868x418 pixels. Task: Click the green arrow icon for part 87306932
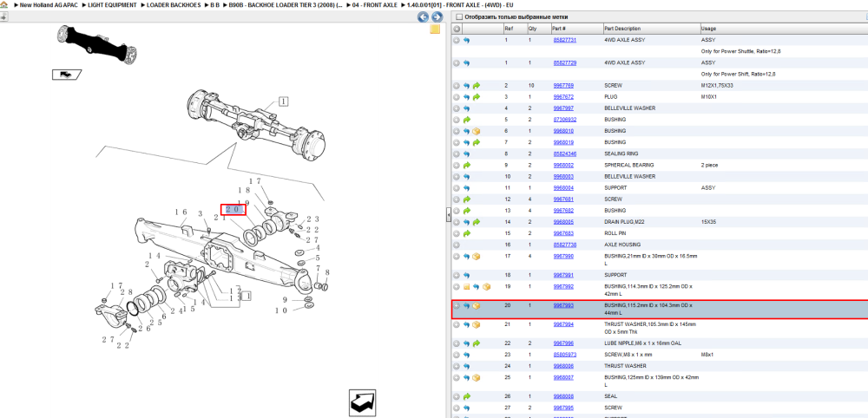coord(466,120)
